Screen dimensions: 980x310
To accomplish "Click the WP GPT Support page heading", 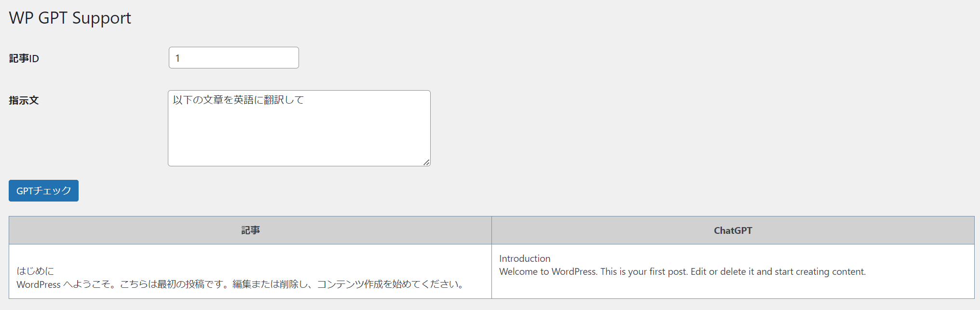I will (70, 18).
